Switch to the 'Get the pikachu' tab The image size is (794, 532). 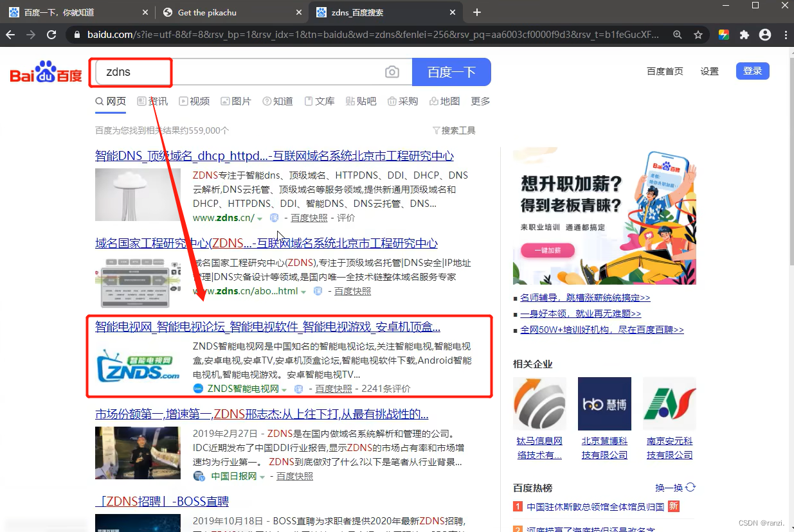click(x=231, y=12)
